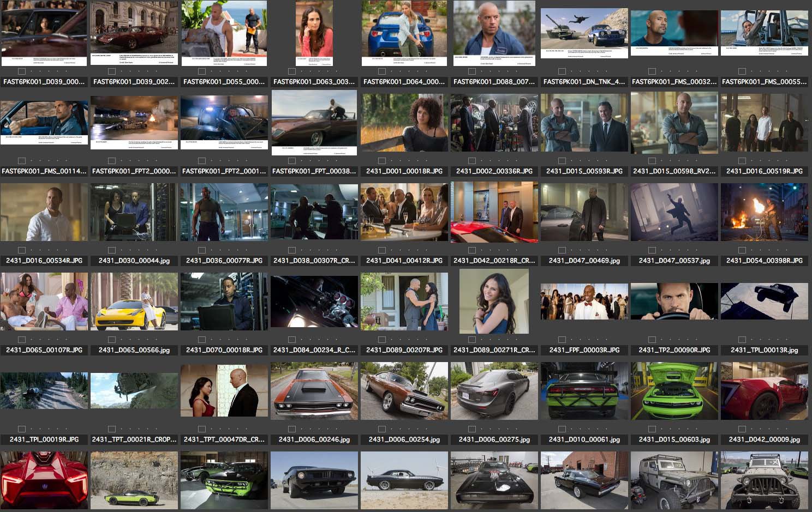Select the 2431_TPI_00019R.JPG road thumbnail
Viewport: 812px width, 512px height.
[44, 391]
